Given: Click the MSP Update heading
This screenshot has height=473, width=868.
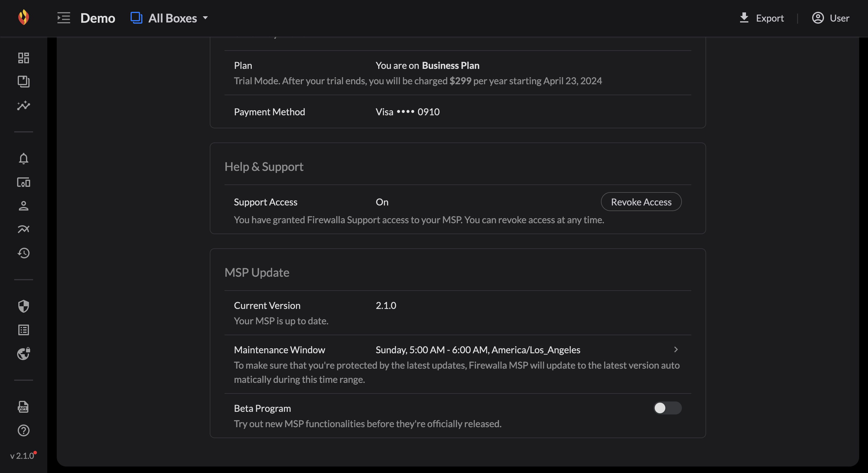Looking at the screenshot, I should 257,272.
